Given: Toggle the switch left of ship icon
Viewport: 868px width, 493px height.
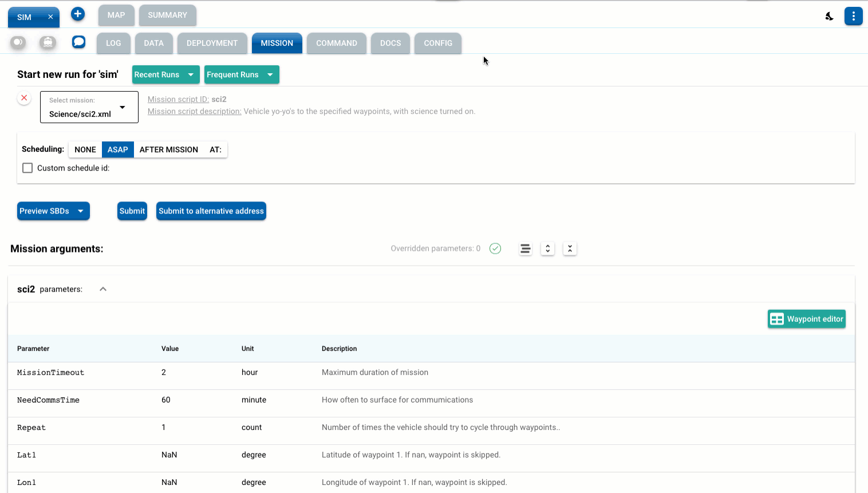Looking at the screenshot, I should 18,42.
